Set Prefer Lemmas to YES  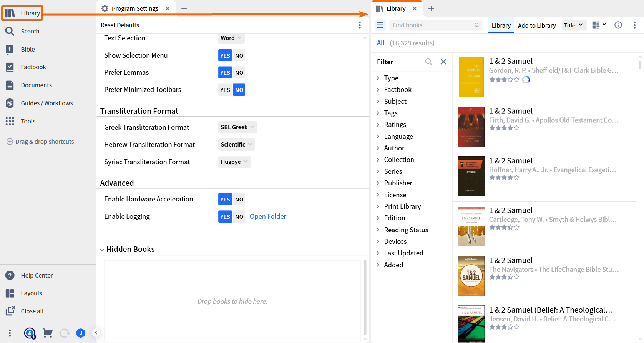click(x=225, y=73)
